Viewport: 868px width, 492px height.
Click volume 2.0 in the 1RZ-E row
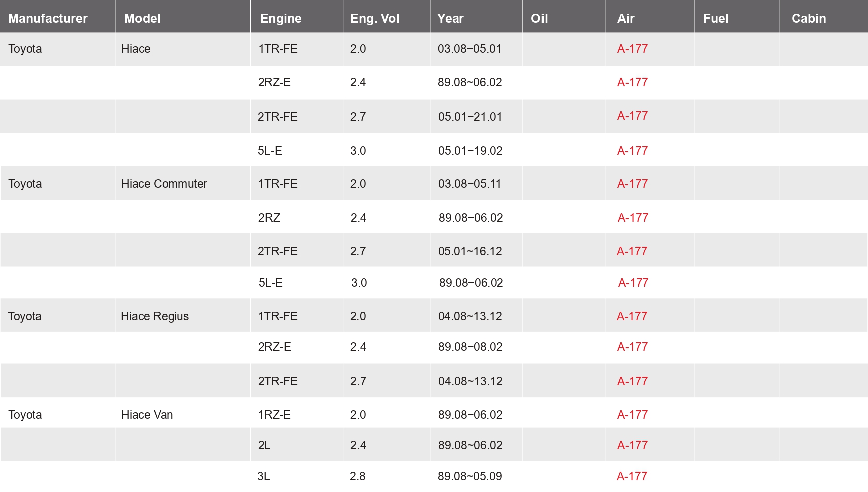pos(358,415)
